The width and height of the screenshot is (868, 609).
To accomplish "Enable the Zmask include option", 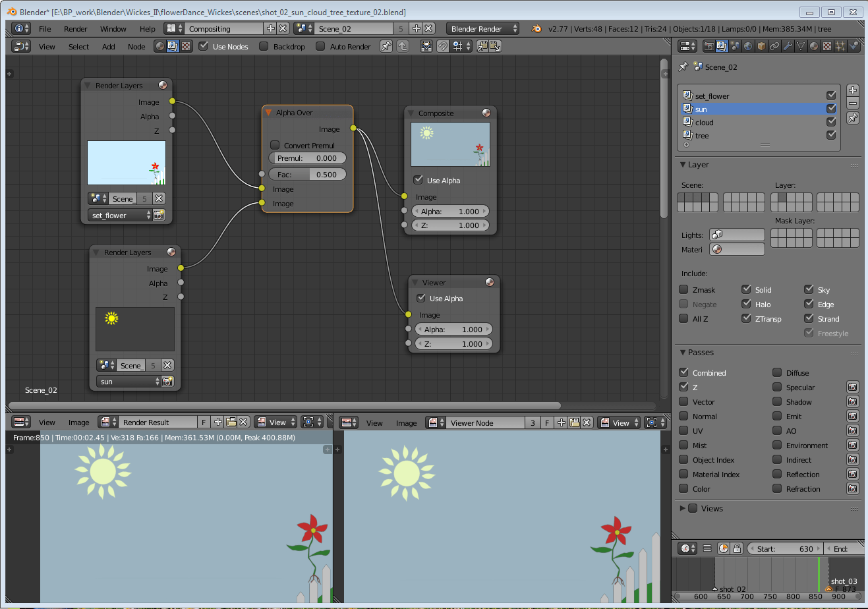I will 683,289.
